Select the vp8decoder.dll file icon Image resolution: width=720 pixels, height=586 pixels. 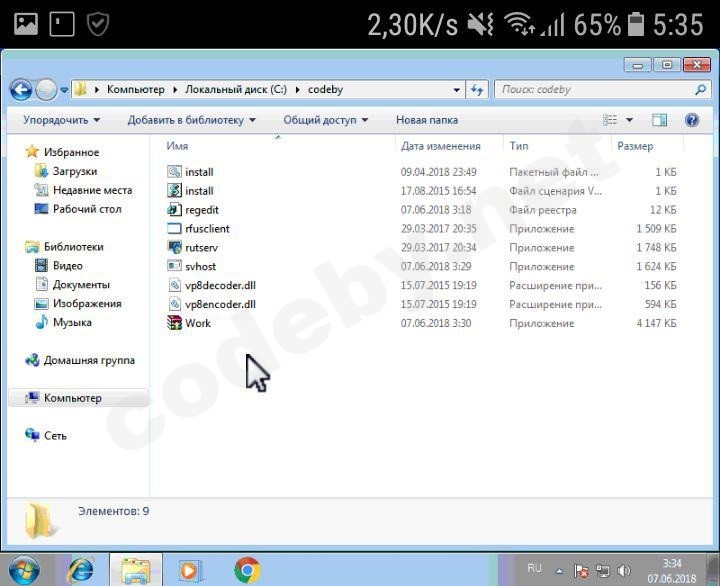coord(174,285)
